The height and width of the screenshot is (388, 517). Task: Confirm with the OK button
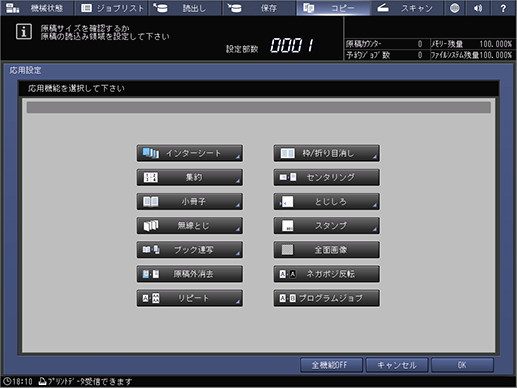coord(462,365)
